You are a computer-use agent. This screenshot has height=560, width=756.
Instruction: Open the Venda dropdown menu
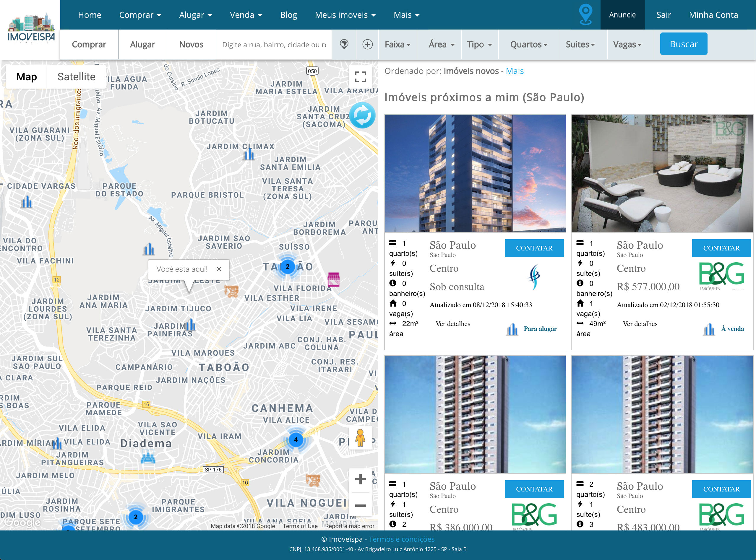coord(246,15)
